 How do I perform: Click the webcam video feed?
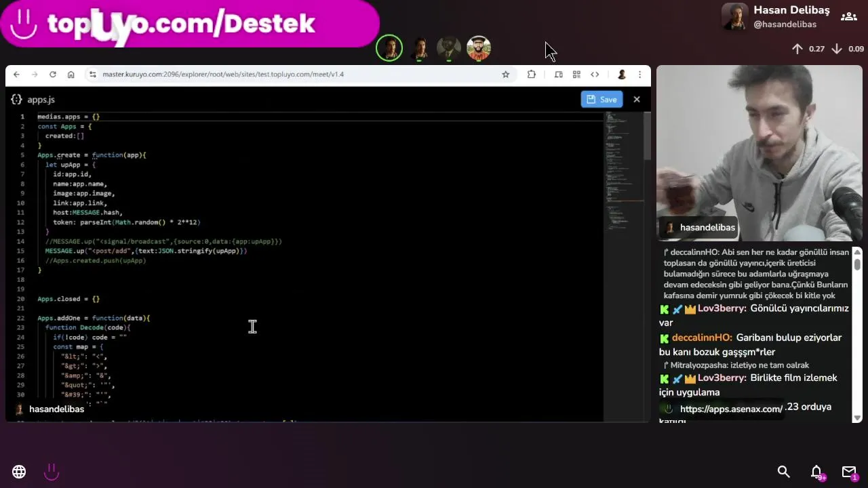pyautogui.click(x=759, y=153)
